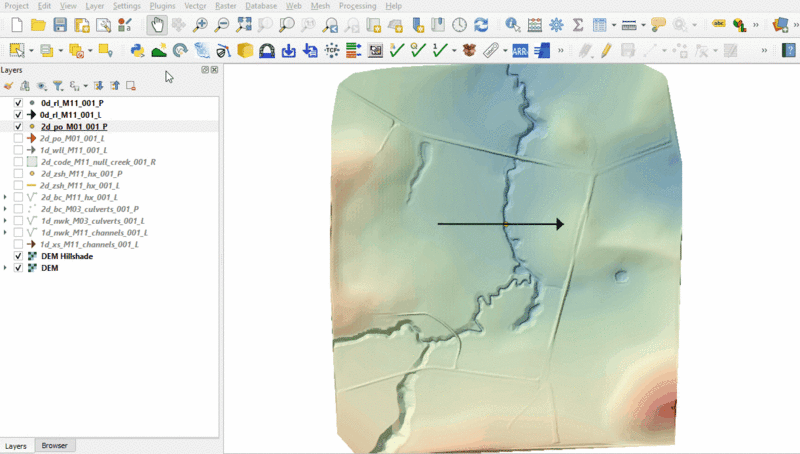Open the Select Features dropdown arrow
This screenshot has width=800, height=454.
pyautogui.click(x=32, y=49)
